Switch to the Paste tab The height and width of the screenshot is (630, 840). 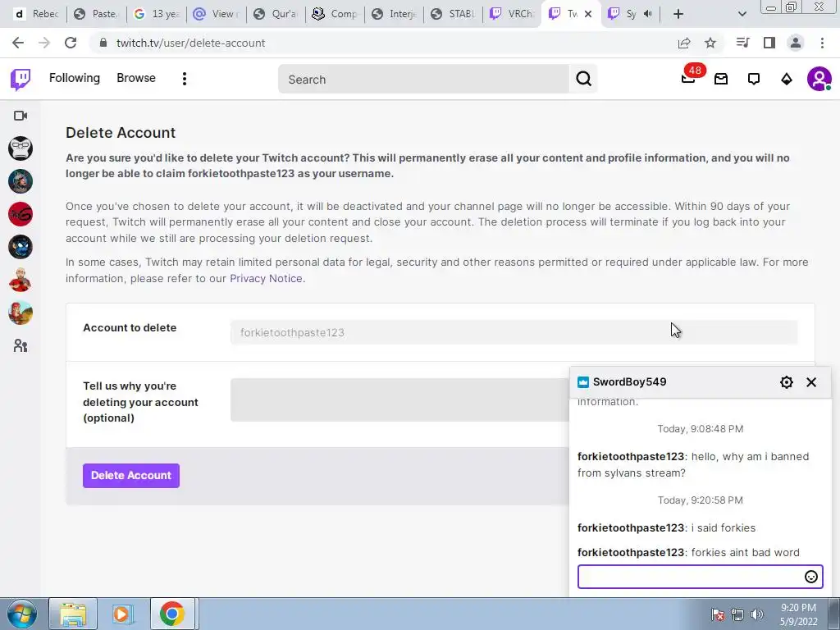tap(97, 14)
